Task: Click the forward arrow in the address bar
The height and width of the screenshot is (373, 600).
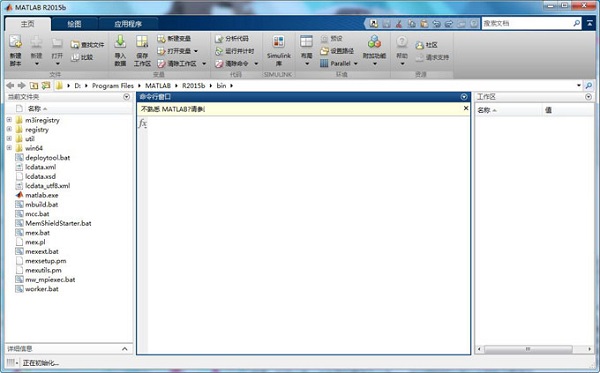Action: coord(22,85)
